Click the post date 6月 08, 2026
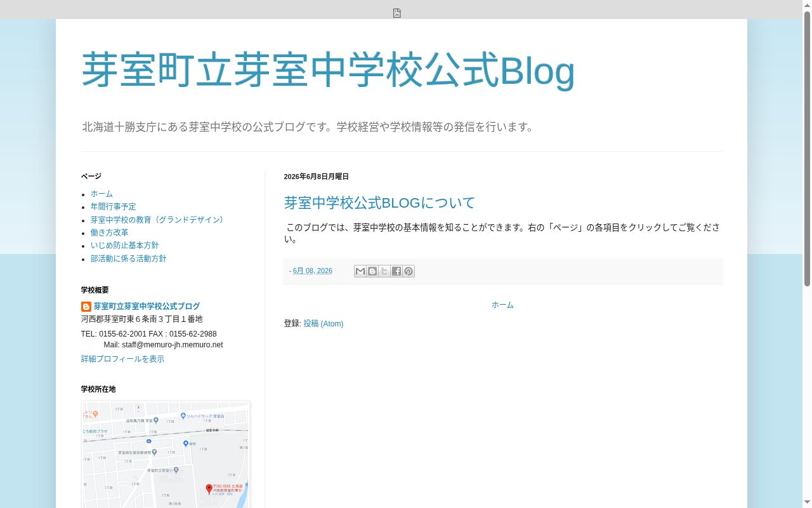812x508 pixels. pos(313,271)
